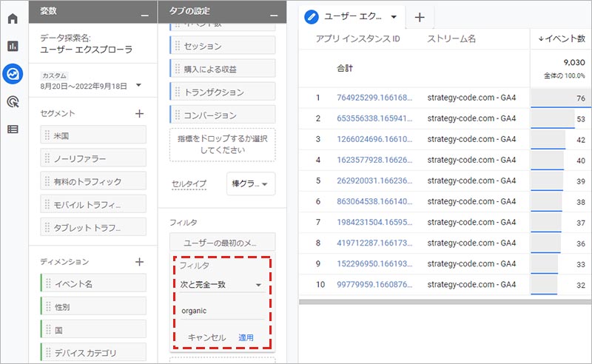Select the 米国 segment chip
Screen dimensions: 592x364
click(x=93, y=135)
